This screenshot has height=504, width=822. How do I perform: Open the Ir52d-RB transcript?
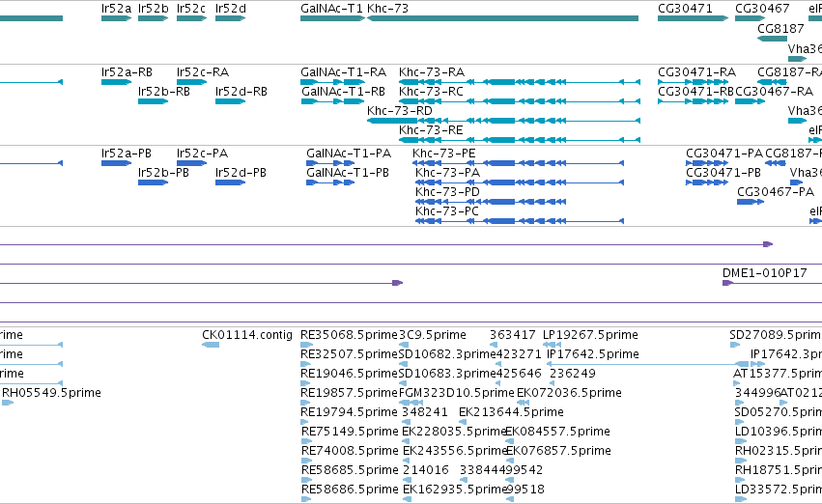(x=230, y=101)
